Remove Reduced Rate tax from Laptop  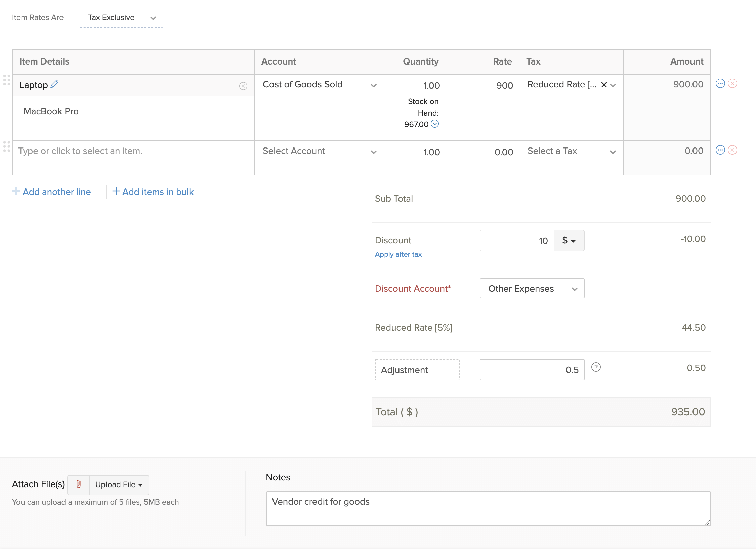point(604,85)
